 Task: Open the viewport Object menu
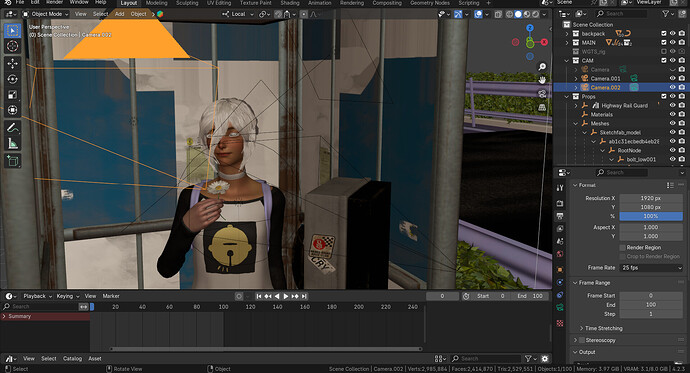point(138,14)
